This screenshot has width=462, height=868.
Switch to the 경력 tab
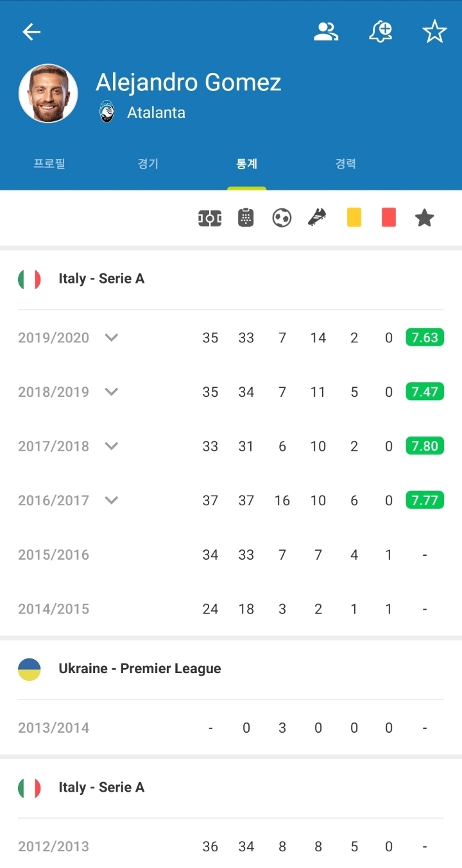click(x=346, y=164)
